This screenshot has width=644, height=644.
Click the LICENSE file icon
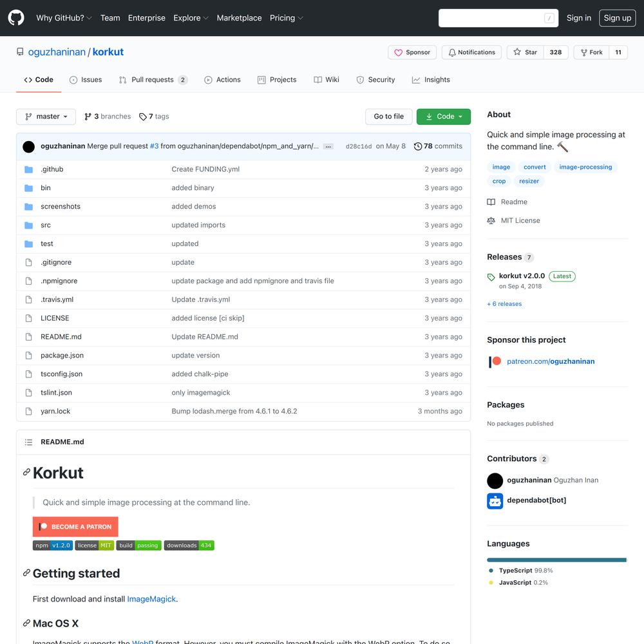tap(28, 318)
